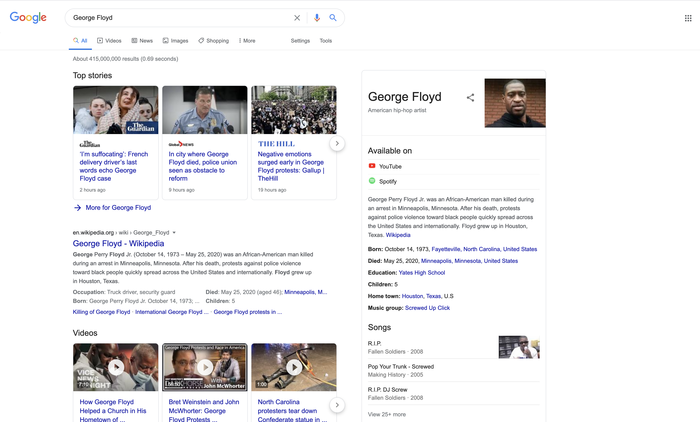Select song R.I.P. Fallen Soldiers 2008
The width and height of the screenshot is (700, 422).
(431, 347)
